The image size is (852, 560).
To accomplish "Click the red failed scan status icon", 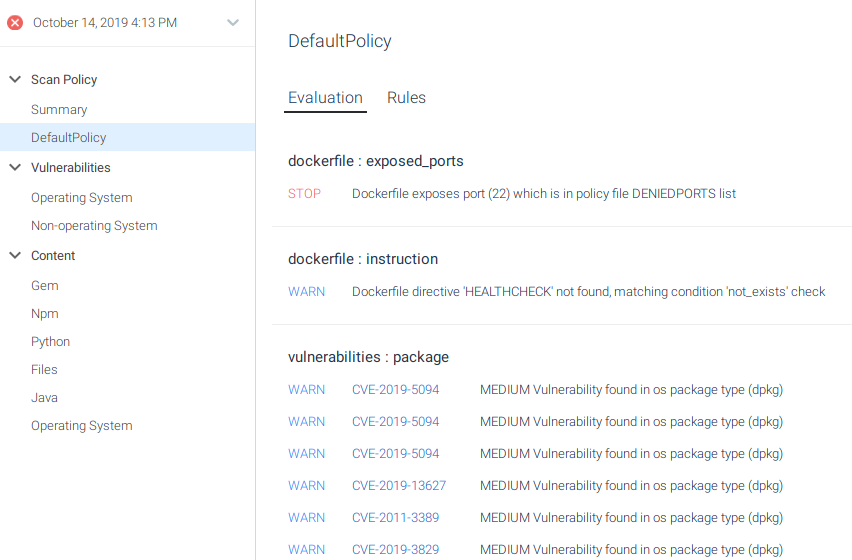I will pos(15,23).
